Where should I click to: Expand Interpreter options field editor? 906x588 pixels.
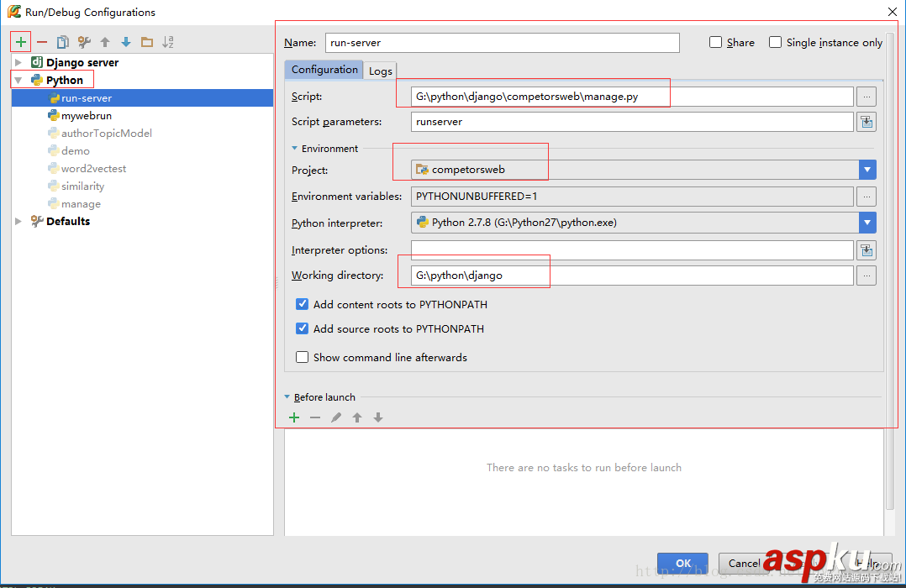pos(866,250)
